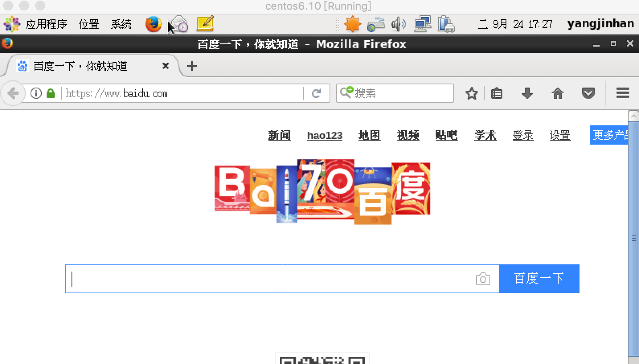
Task: Open the network connection tray icon
Action: tap(423, 24)
